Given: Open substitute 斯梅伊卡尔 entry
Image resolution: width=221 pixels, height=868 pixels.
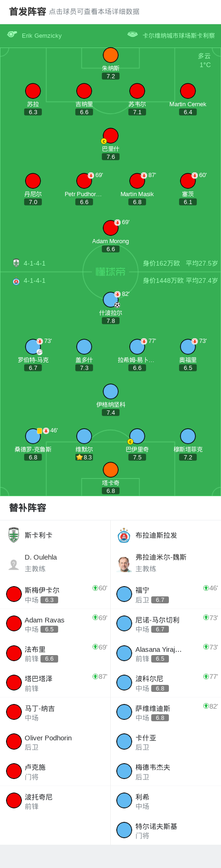Looking at the screenshot, I should pos(55,594).
